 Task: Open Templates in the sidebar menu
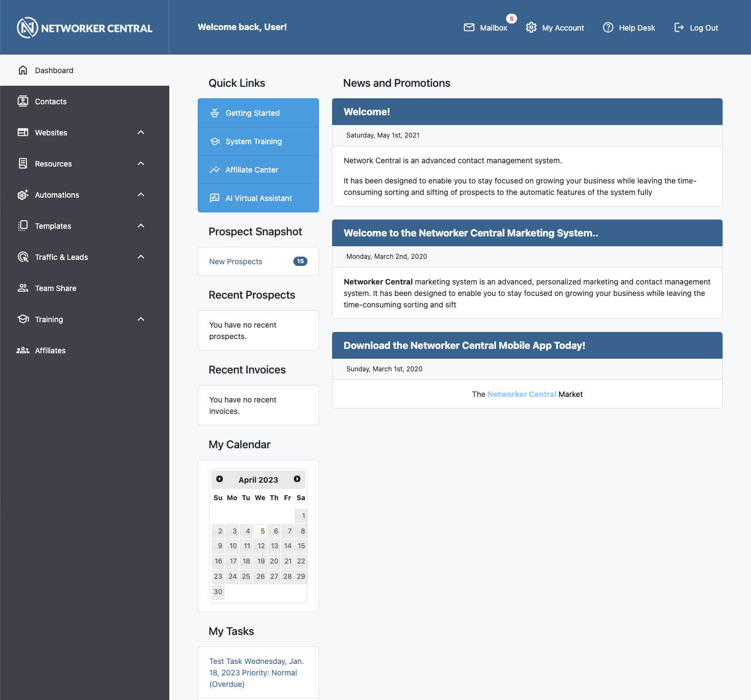(53, 226)
